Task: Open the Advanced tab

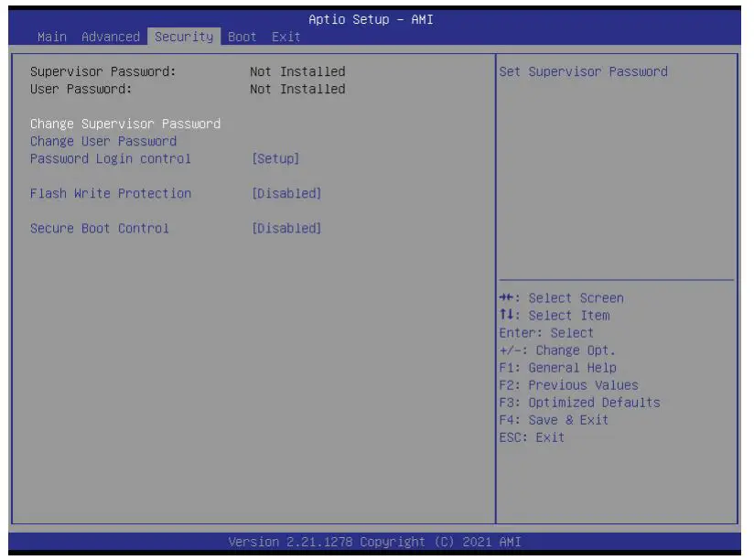Action: pyautogui.click(x=111, y=37)
